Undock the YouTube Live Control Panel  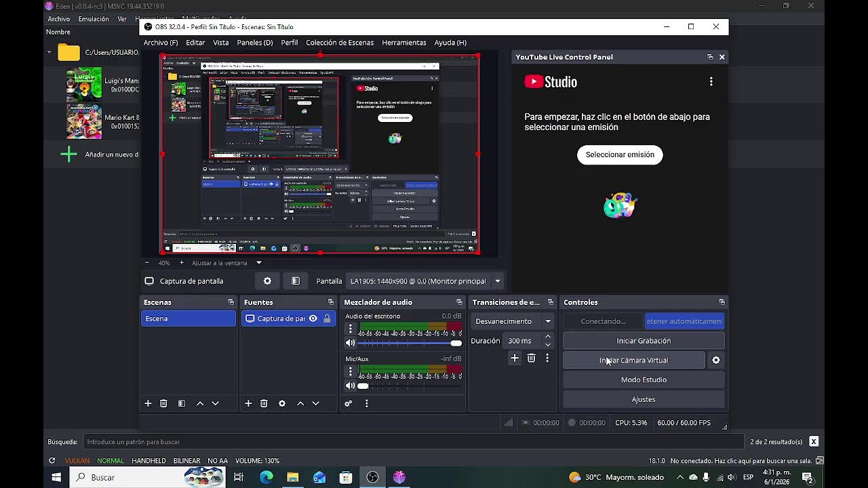710,57
